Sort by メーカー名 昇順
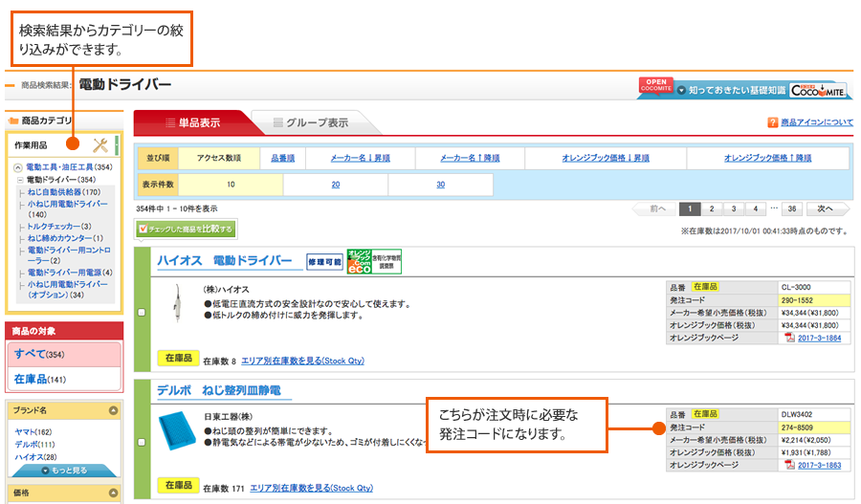Image resolution: width=861 pixels, height=504 pixels. coord(361,158)
